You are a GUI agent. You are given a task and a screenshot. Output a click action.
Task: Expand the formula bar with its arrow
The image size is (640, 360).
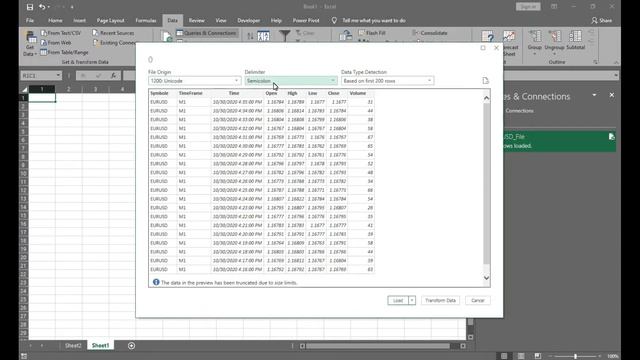coord(616,76)
